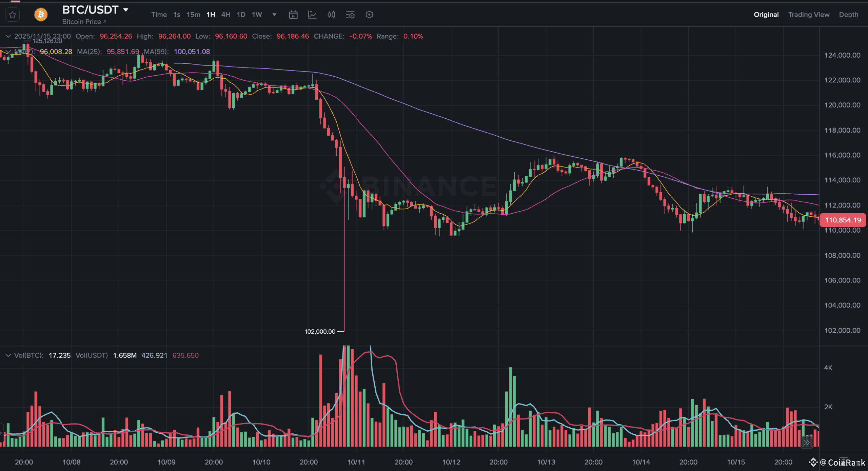Set chart interval to 1D
This screenshot has height=471, width=868.
[x=241, y=15]
